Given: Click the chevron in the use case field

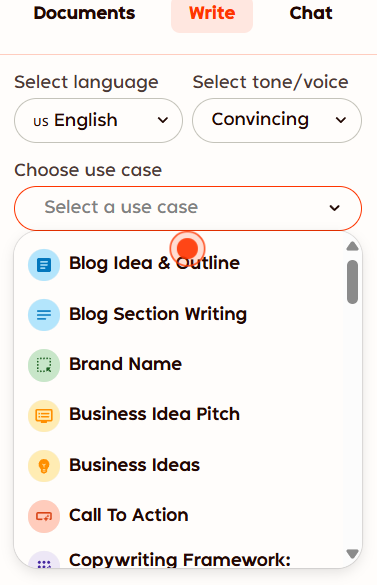Looking at the screenshot, I should pos(334,208).
